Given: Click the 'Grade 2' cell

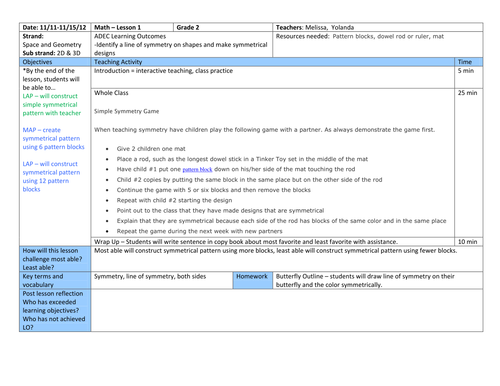Looking at the screenshot, I should click(x=223, y=27).
